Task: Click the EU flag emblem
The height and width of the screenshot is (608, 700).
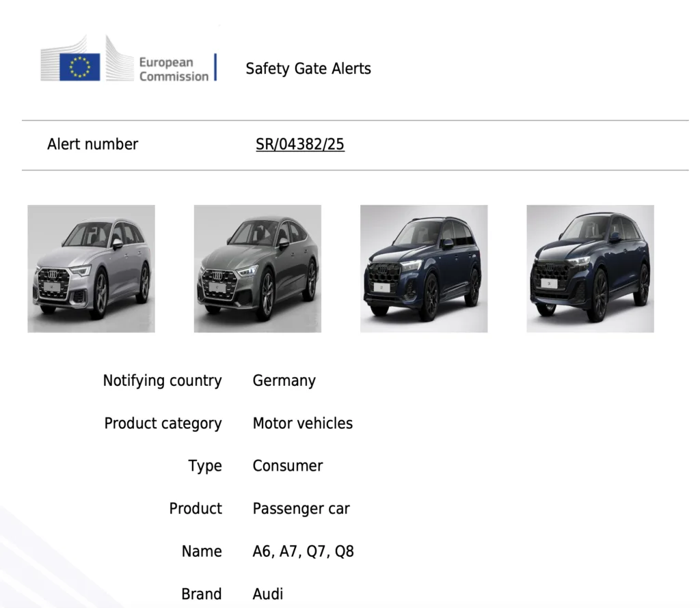Action: click(x=79, y=67)
